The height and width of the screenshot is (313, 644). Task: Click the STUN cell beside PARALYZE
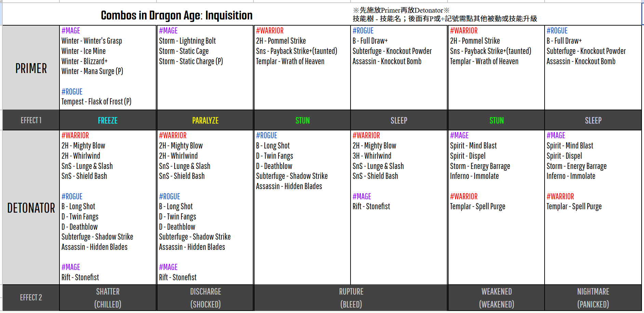pyautogui.click(x=302, y=120)
